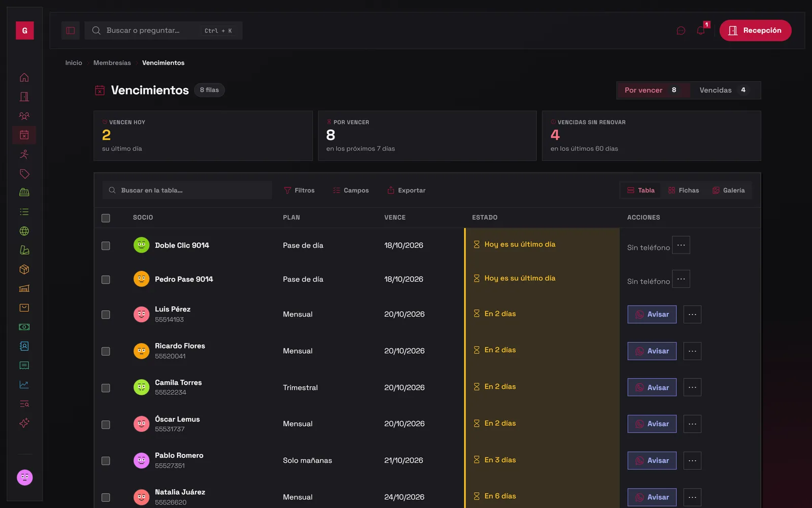Image resolution: width=812 pixels, height=508 pixels.
Task: Open the Campos field selector
Action: (x=351, y=190)
